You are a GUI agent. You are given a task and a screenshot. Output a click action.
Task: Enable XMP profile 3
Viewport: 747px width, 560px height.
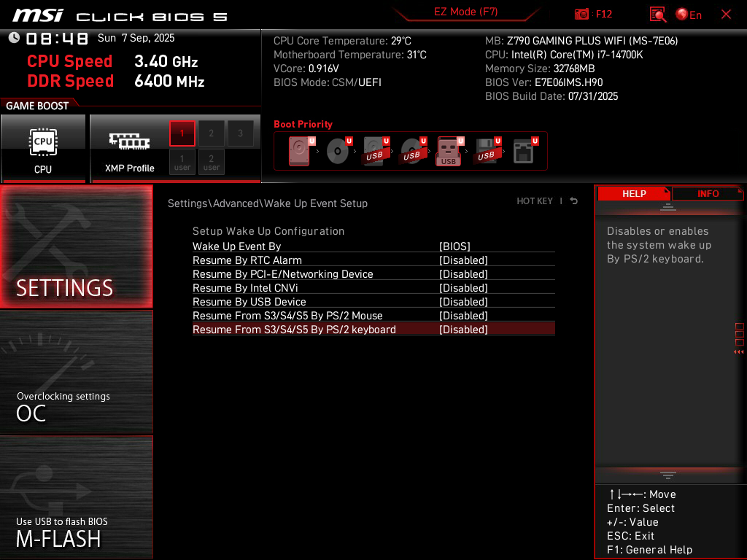tap(240, 133)
